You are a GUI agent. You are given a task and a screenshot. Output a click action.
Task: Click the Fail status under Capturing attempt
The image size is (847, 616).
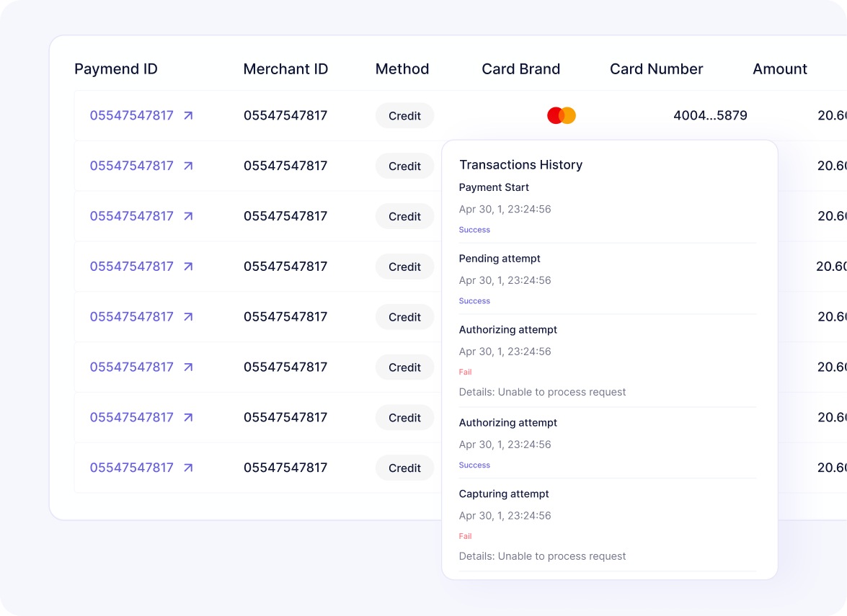pos(465,536)
